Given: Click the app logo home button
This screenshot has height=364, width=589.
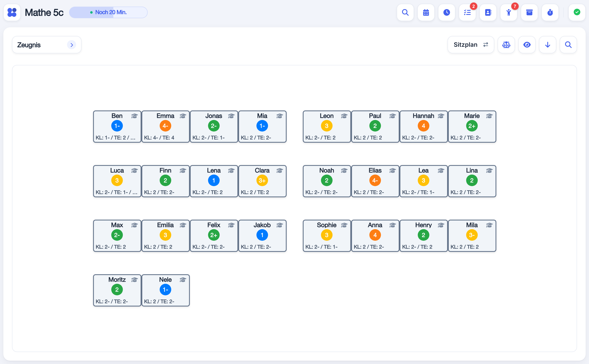Looking at the screenshot, I should (12, 12).
